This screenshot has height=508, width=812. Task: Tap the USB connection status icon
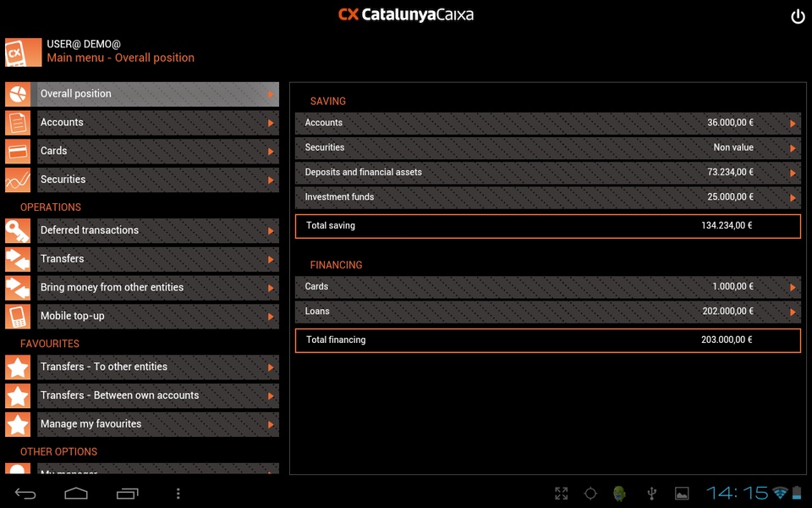(652, 494)
